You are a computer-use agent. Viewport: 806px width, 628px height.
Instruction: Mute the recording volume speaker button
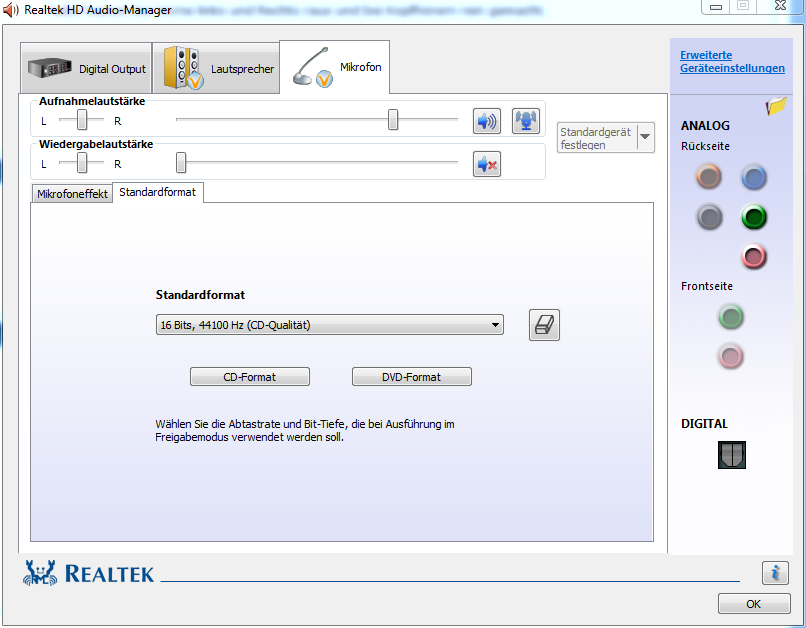(x=486, y=121)
